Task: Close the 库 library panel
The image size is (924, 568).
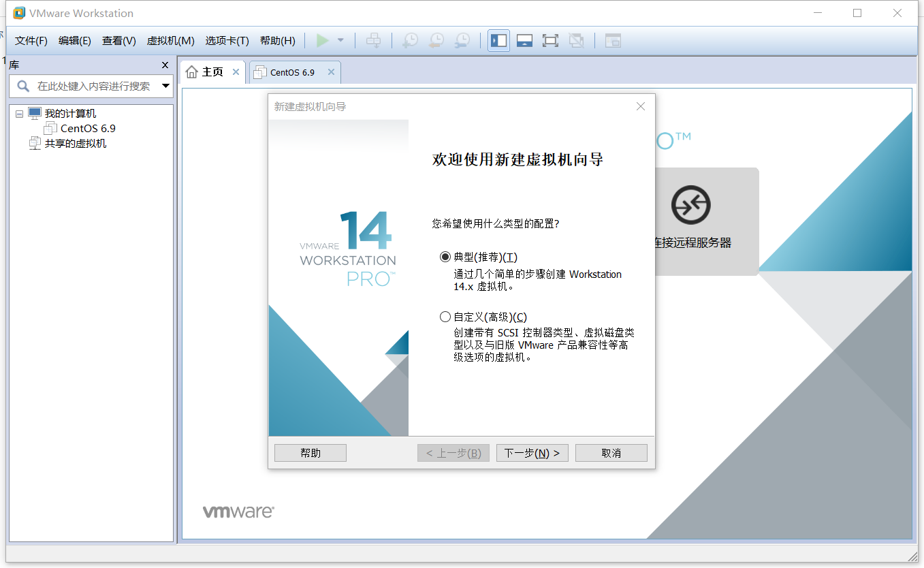Action: [x=165, y=65]
